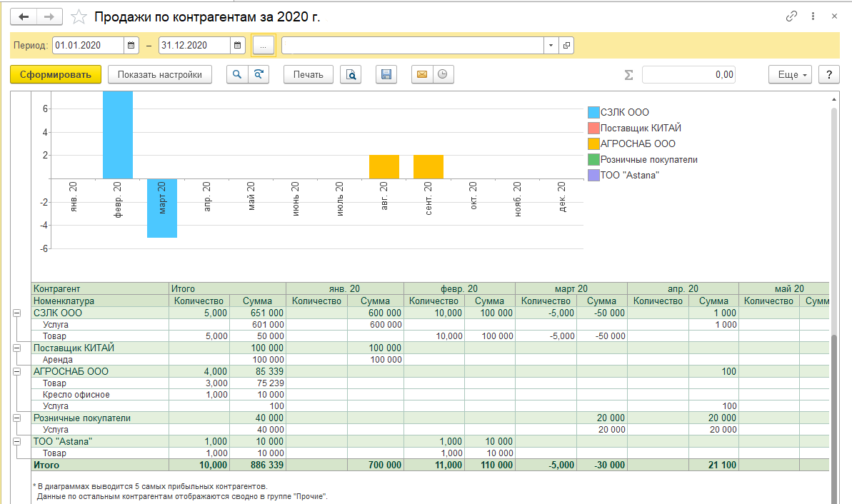852x504 pixels.
Task: Open the Еще menu
Action: point(791,74)
